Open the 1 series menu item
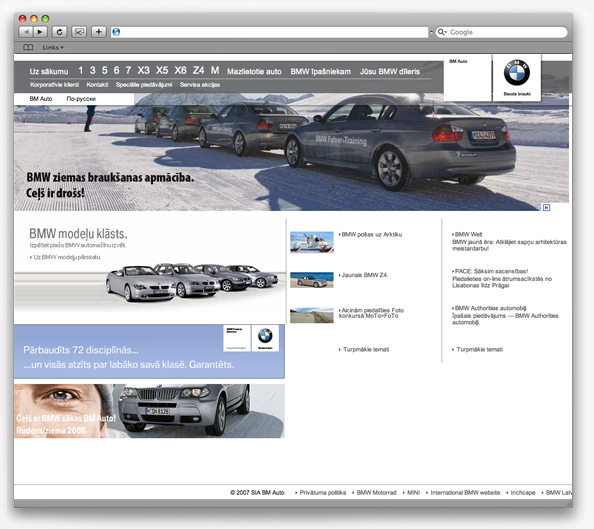This screenshot has width=594, height=529. click(x=81, y=70)
